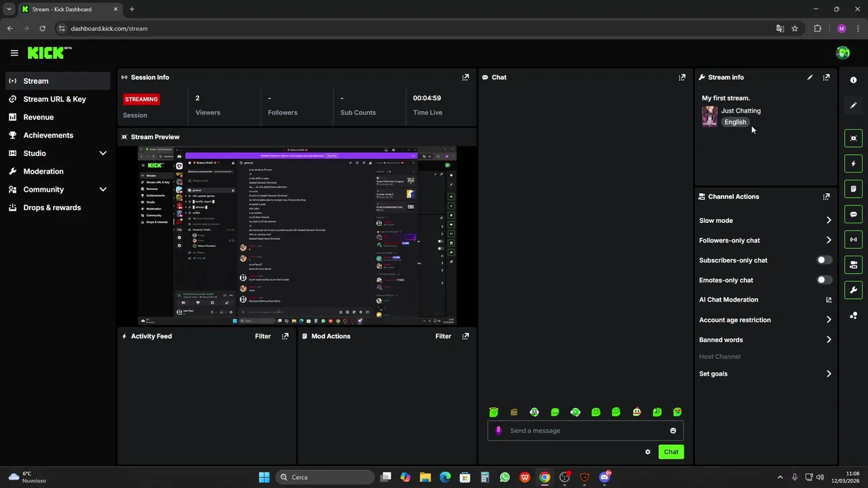Pop out the Stream info panel
868x488 pixels.
tap(826, 77)
